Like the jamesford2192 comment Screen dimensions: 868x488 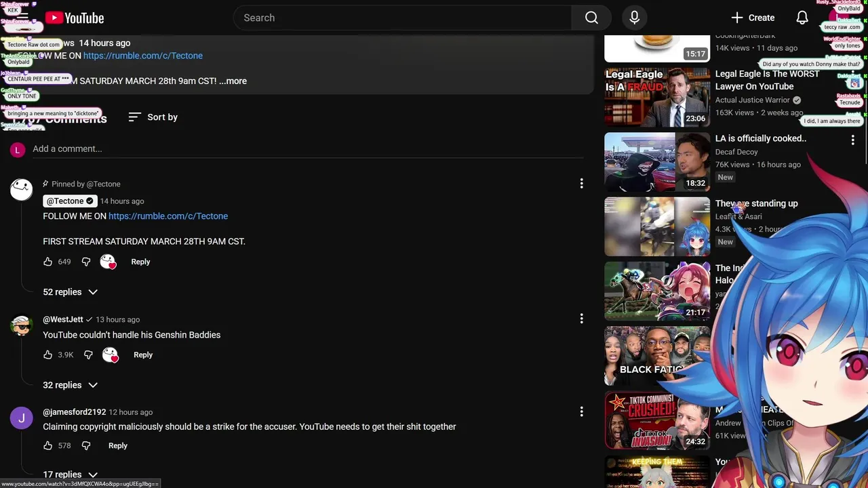(x=47, y=445)
